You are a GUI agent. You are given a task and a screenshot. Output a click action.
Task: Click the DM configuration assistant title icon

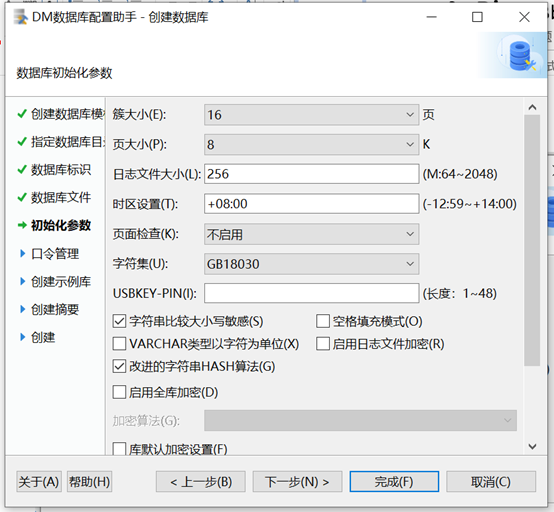pos(20,17)
